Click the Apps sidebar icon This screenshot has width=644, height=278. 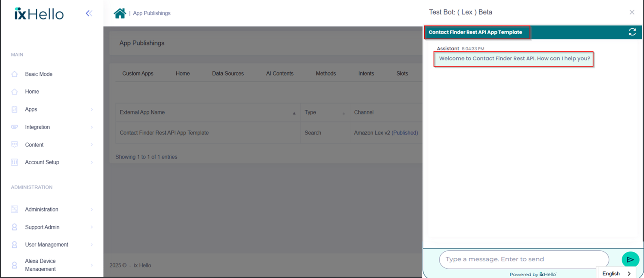(15, 109)
